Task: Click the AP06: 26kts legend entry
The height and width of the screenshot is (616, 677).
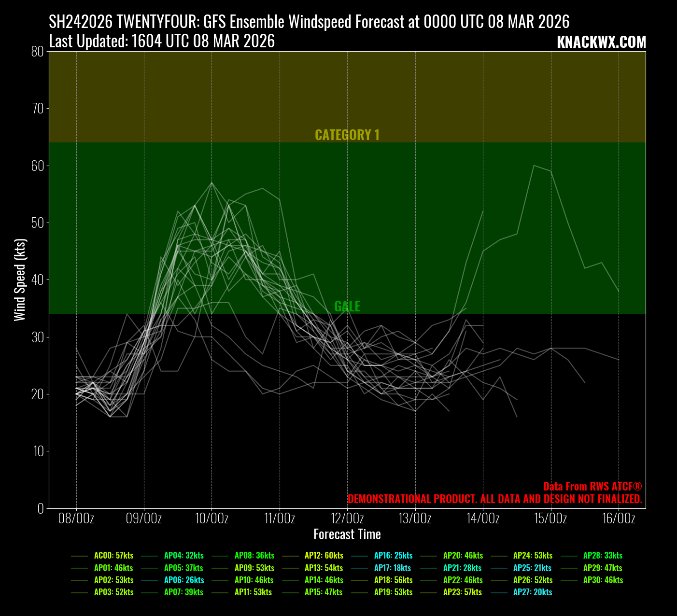Action: point(183,580)
